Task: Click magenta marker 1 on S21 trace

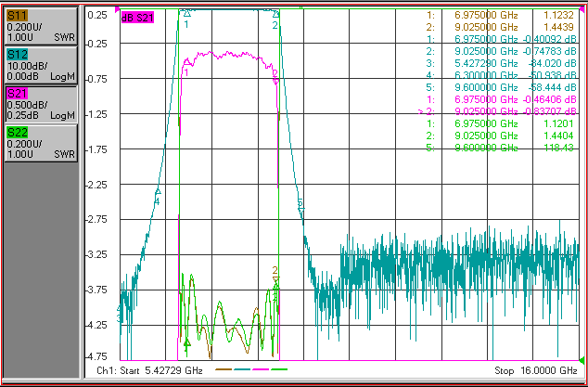Action: pyautogui.click(x=187, y=61)
